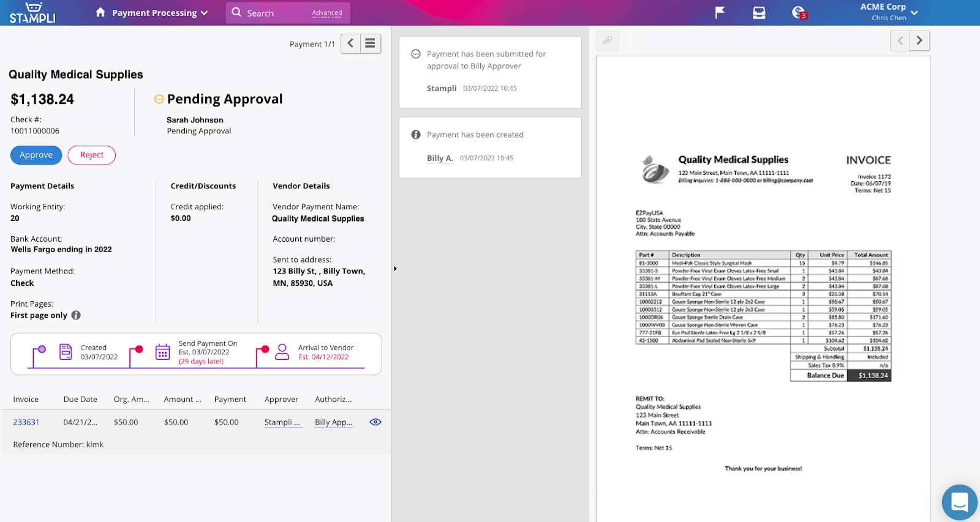This screenshot has height=522, width=980.
Task: Approve the pending payment
Action: (x=36, y=155)
